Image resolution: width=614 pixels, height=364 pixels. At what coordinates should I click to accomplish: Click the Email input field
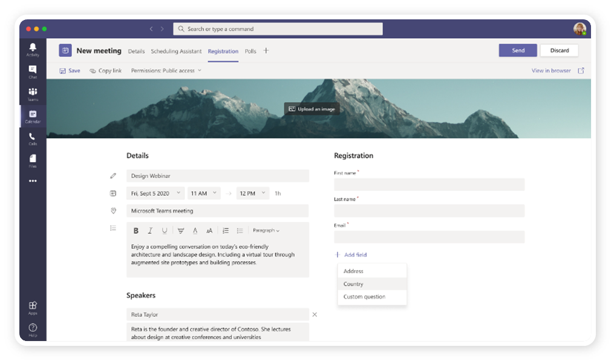pos(429,237)
